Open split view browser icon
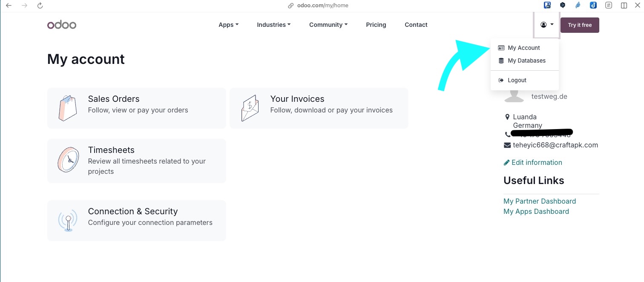The width and height of the screenshot is (644, 282). pos(624,6)
